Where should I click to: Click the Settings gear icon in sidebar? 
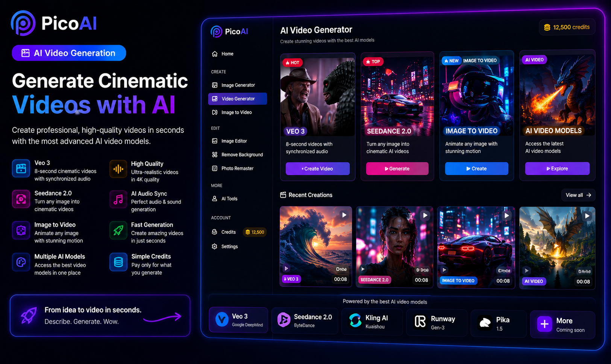tap(215, 247)
